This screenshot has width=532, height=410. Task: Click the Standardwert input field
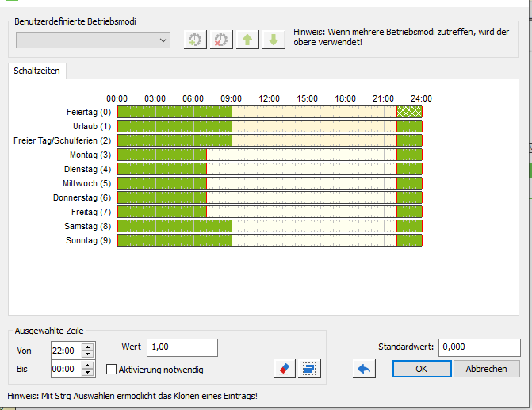pos(479,347)
